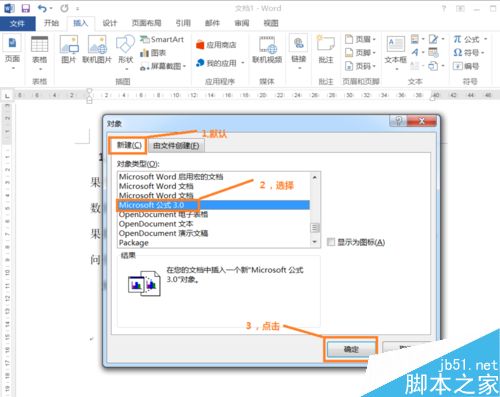This screenshot has width=500, height=397.
Task: Open the 形状 shapes gallery
Action: (125, 50)
